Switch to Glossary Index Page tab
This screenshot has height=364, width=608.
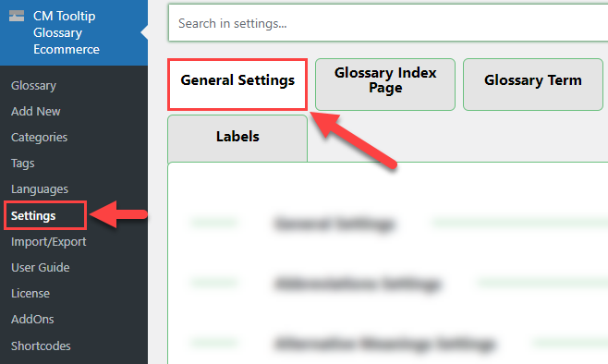point(385,84)
